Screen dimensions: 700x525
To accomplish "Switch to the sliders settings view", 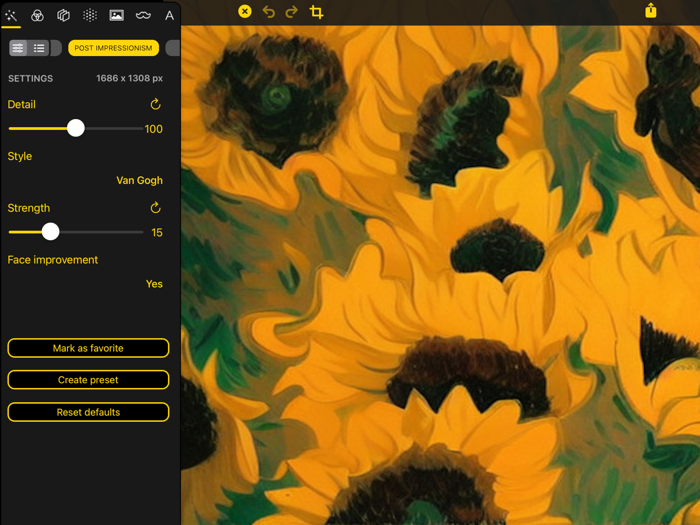I will coord(18,48).
